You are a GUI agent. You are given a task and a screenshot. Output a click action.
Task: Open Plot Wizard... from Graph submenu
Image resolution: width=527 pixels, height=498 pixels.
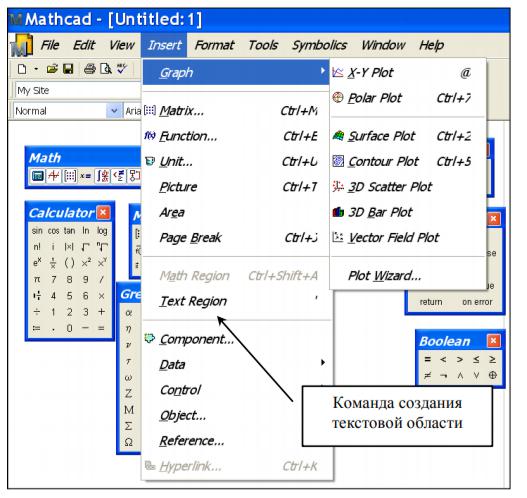pos(408,276)
